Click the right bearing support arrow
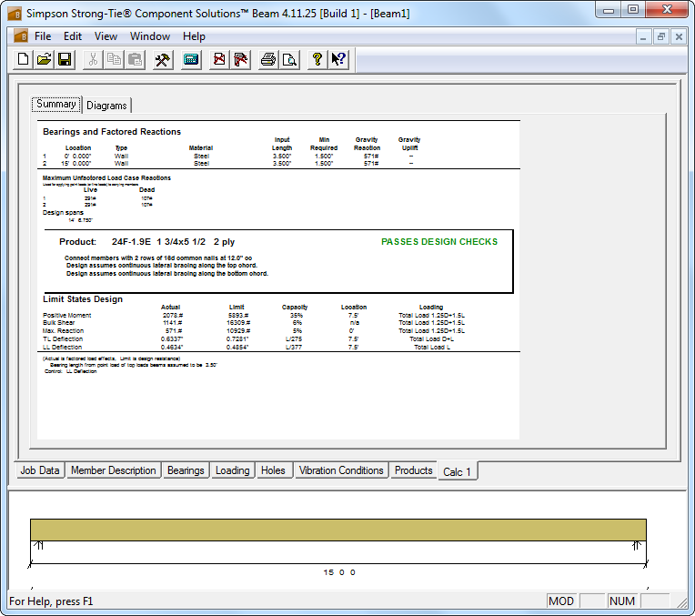The image size is (695, 616). 637,546
